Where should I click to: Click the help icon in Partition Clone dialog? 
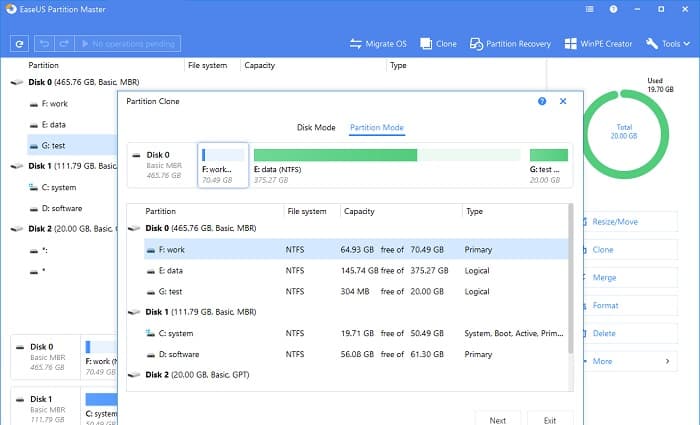coord(542,101)
